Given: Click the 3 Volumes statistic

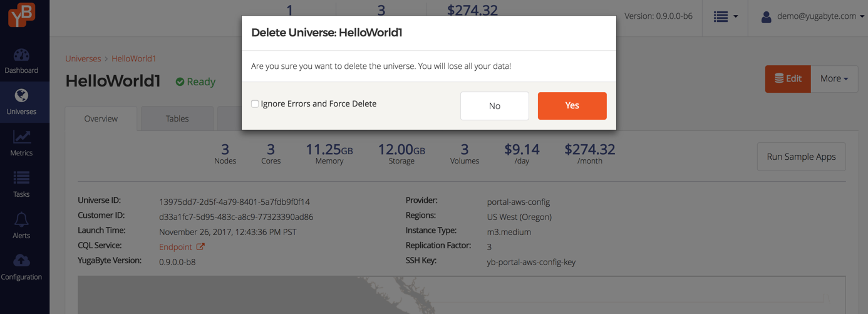Looking at the screenshot, I should (464, 154).
